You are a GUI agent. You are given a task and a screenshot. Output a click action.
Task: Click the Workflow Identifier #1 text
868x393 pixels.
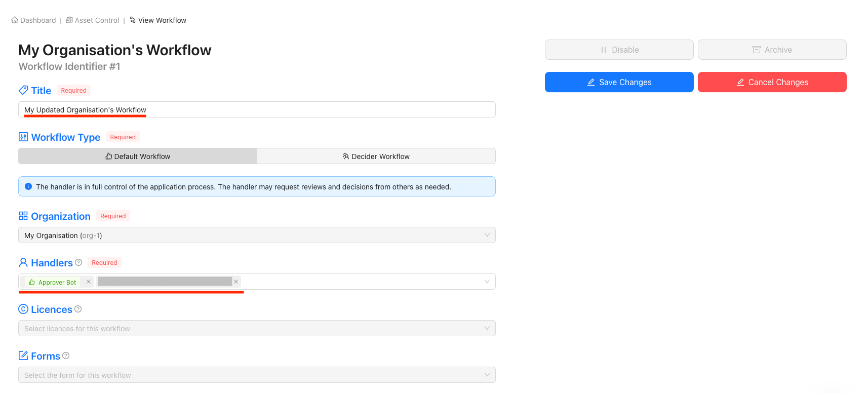click(69, 66)
